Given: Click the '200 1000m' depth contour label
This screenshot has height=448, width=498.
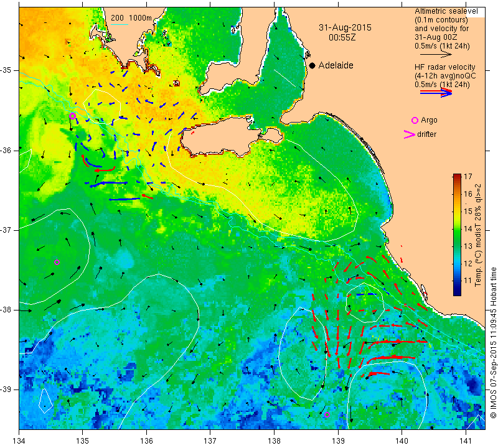Looking at the screenshot, I should (x=131, y=18).
